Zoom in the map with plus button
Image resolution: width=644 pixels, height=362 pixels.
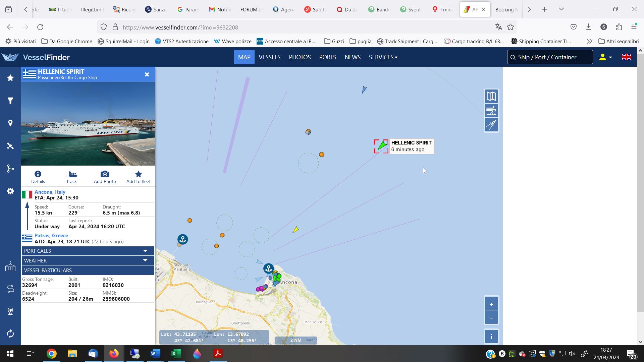coord(491,304)
